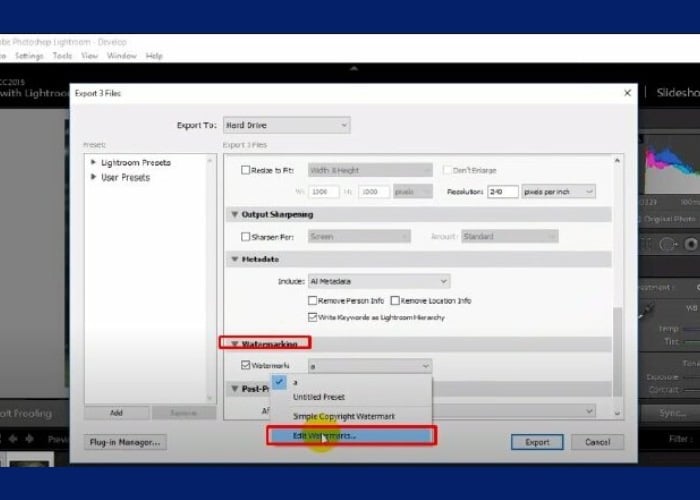
Task: Open the sharpening Amount Standard dropdown
Action: coord(509,237)
